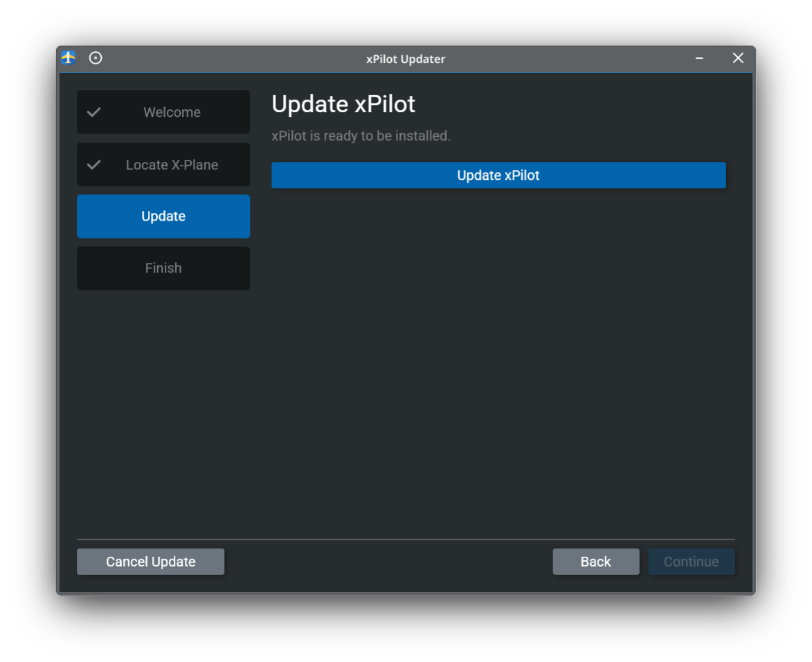Cancel the update process
The height and width of the screenshot is (662, 812).
150,561
